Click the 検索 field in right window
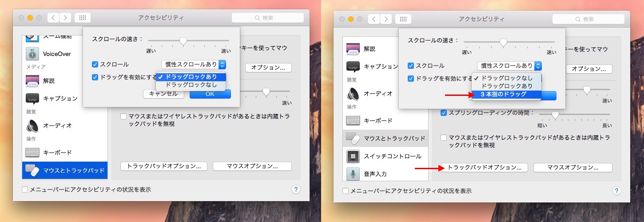The width and height of the screenshot is (644, 222). (588, 19)
